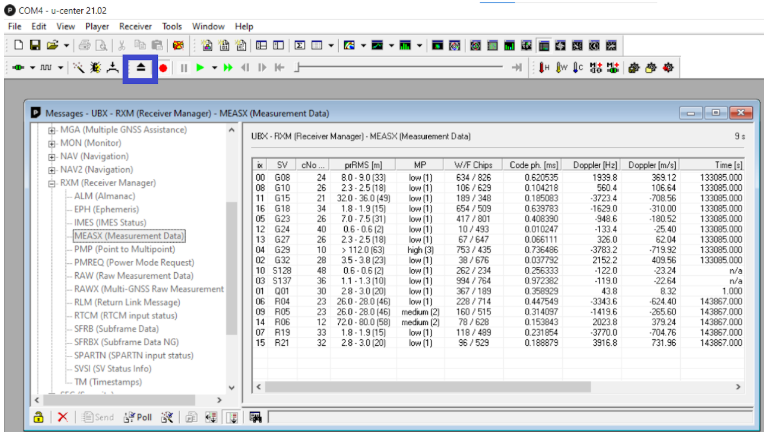Click the green Play button
Screen dimensions: 766x441
point(200,67)
